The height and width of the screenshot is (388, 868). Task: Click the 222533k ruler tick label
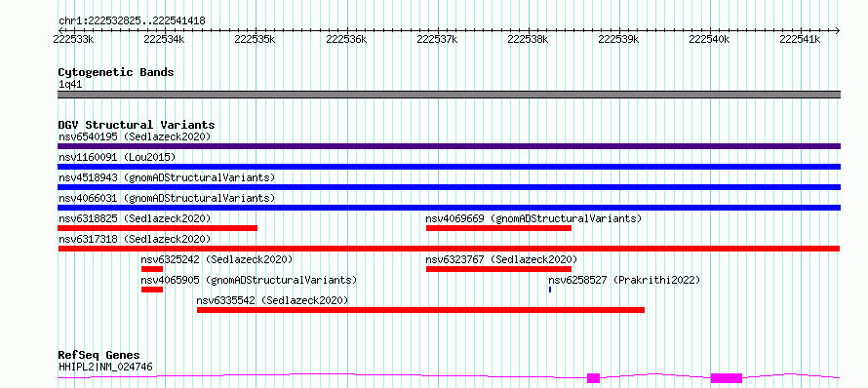pyautogui.click(x=74, y=40)
